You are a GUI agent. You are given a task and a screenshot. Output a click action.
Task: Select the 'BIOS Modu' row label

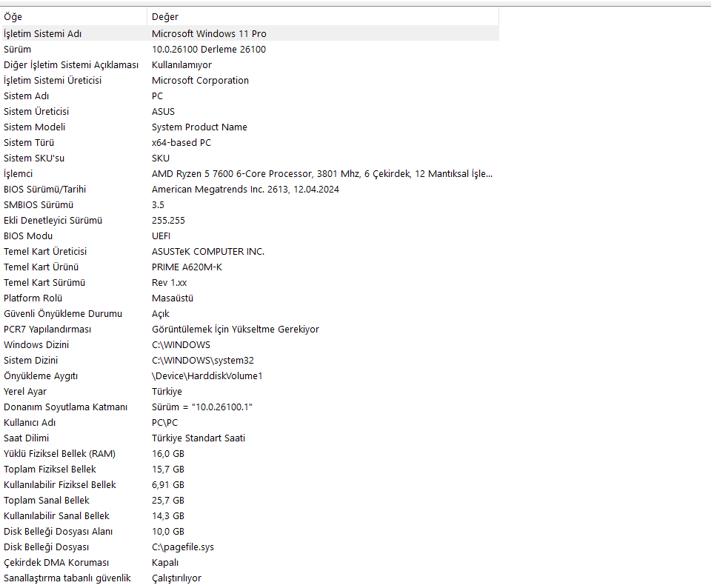[28, 235]
